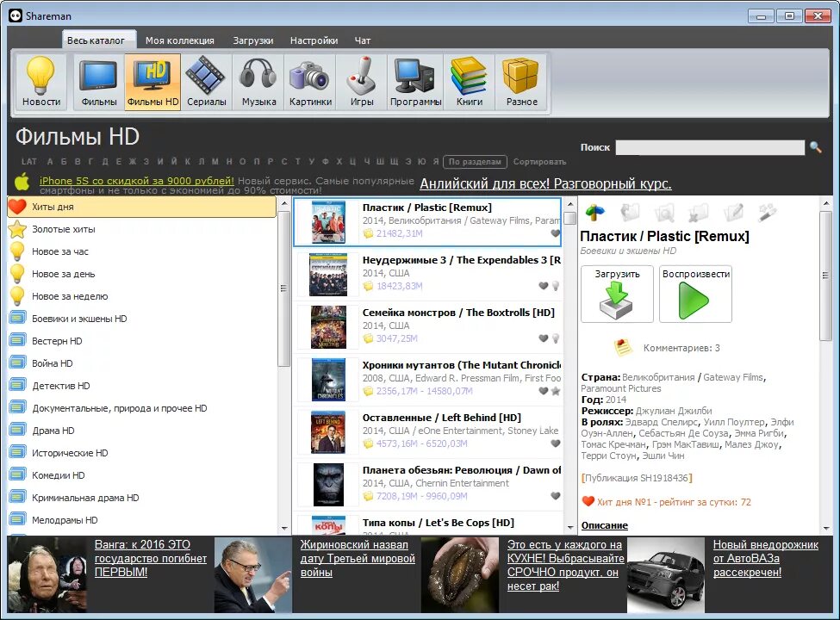Open the Загрузки tab

tap(252, 40)
